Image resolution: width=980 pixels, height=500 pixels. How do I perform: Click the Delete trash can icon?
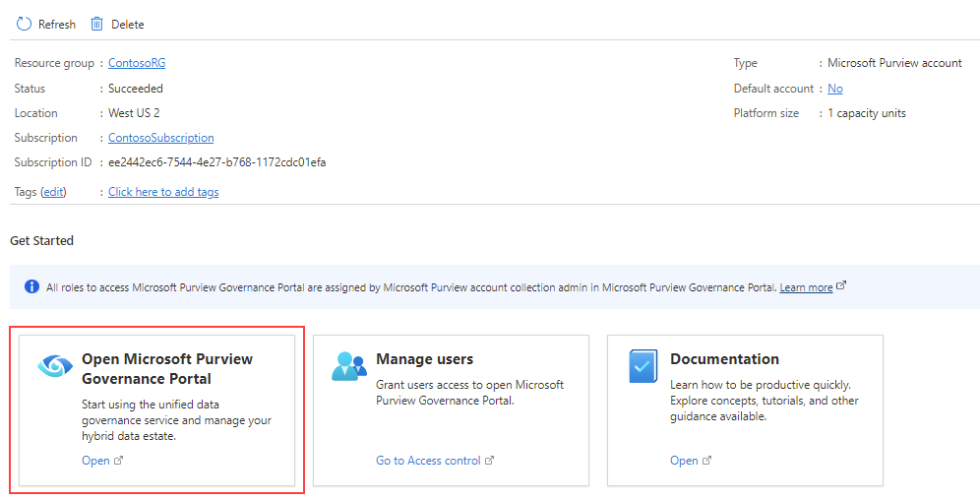click(96, 24)
